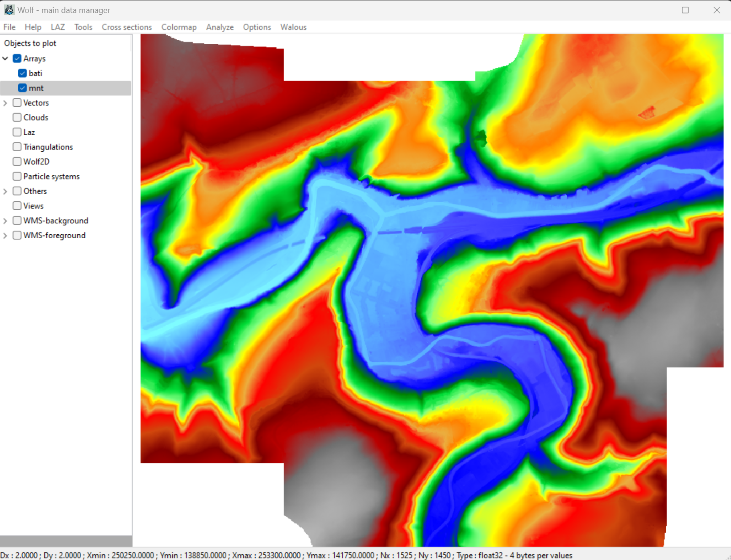Image resolution: width=731 pixels, height=560 pixels.
Task: Expand the Others tree node
Action: coord(5,191)
